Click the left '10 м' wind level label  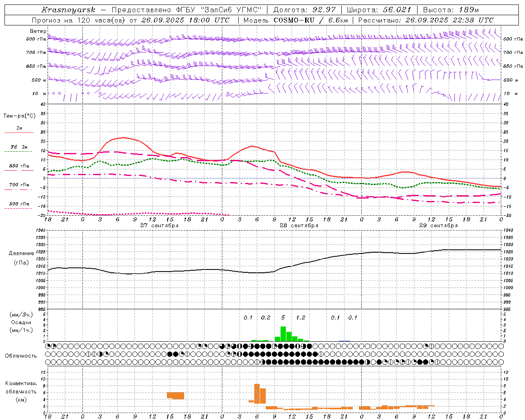coord(39,94)
